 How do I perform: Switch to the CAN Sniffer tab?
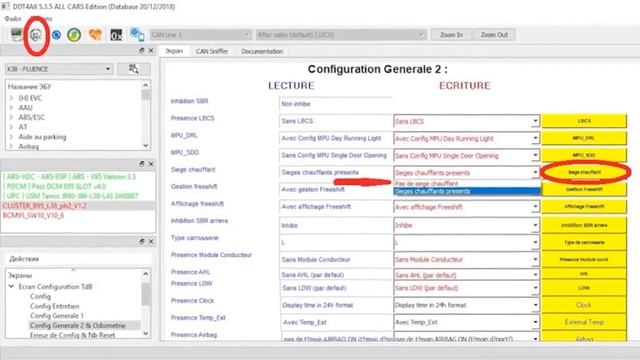tap(212, 51)
